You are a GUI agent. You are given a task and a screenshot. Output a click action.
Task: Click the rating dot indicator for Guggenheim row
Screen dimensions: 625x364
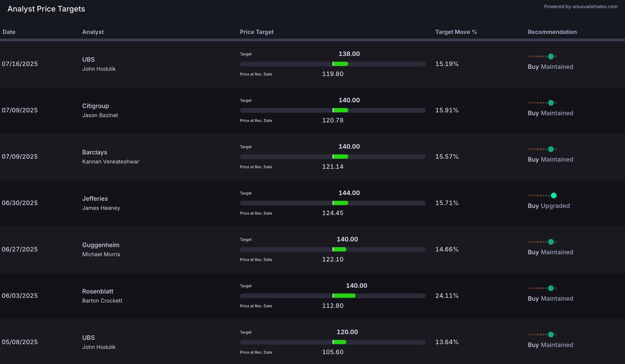tap(542, 242)
